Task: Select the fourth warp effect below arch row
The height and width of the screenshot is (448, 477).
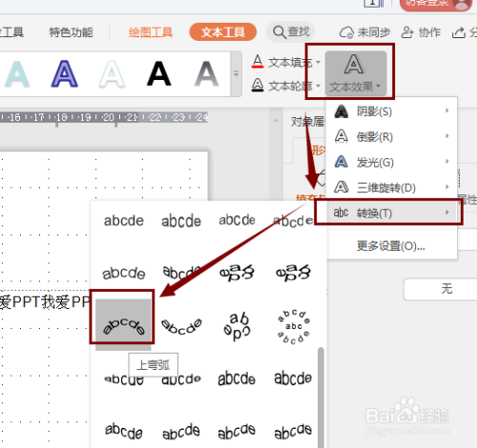Action: [293, 378]
